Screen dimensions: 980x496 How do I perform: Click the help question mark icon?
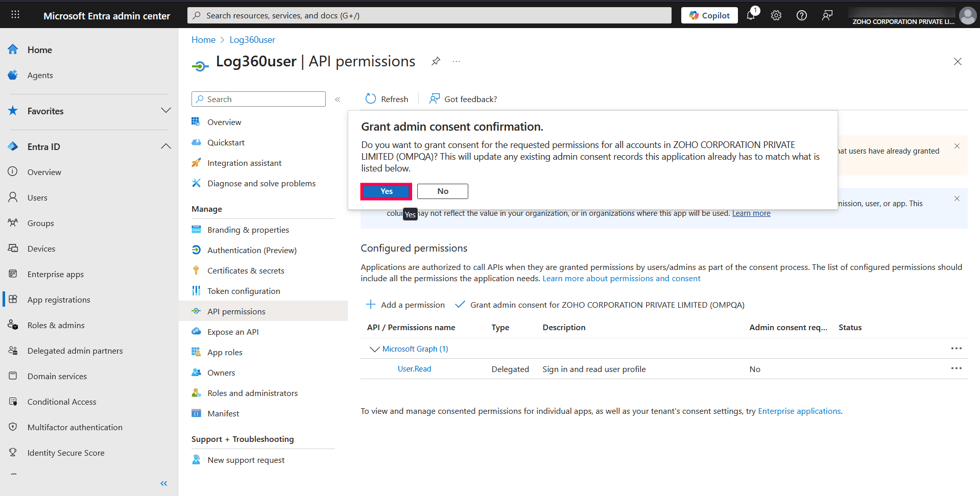point(801,15)
